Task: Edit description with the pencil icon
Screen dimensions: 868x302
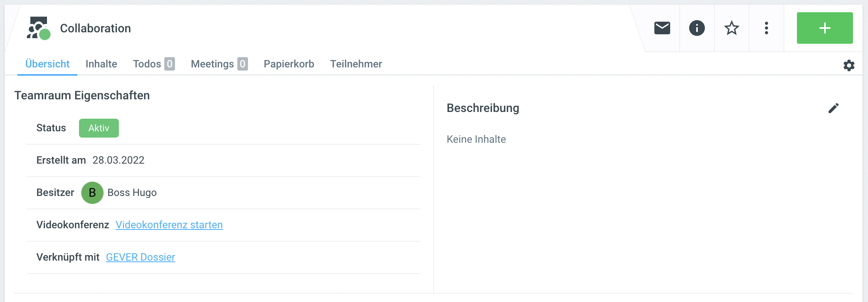Action: pyautogui.click(x=833, y=108)
